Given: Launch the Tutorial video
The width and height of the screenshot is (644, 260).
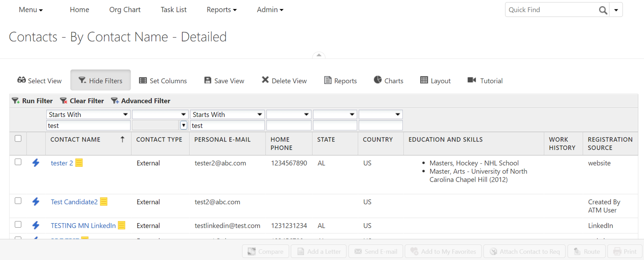Looking at the screenshot, I should (x=485, y=80).
